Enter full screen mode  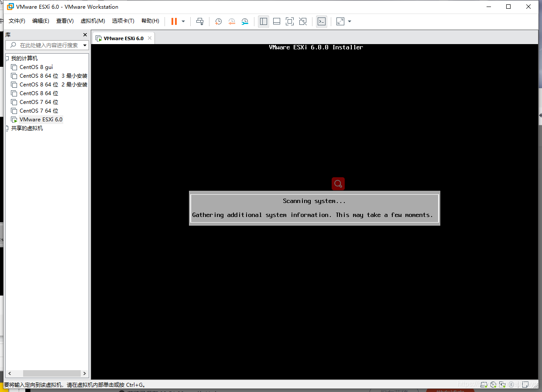290,21
